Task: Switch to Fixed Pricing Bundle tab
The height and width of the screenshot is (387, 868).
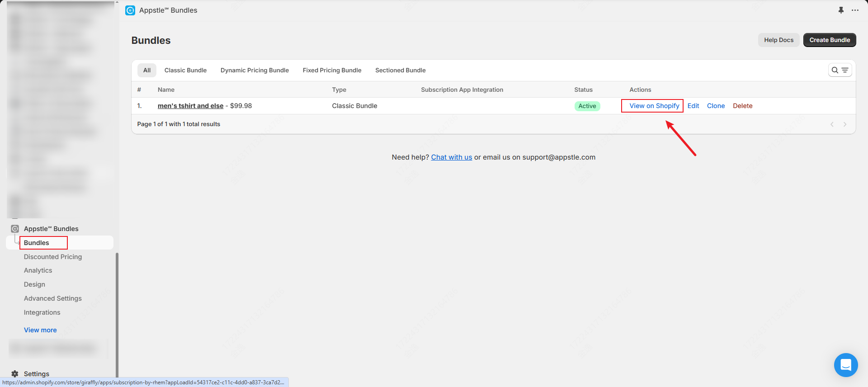Action: pos(332,70)
